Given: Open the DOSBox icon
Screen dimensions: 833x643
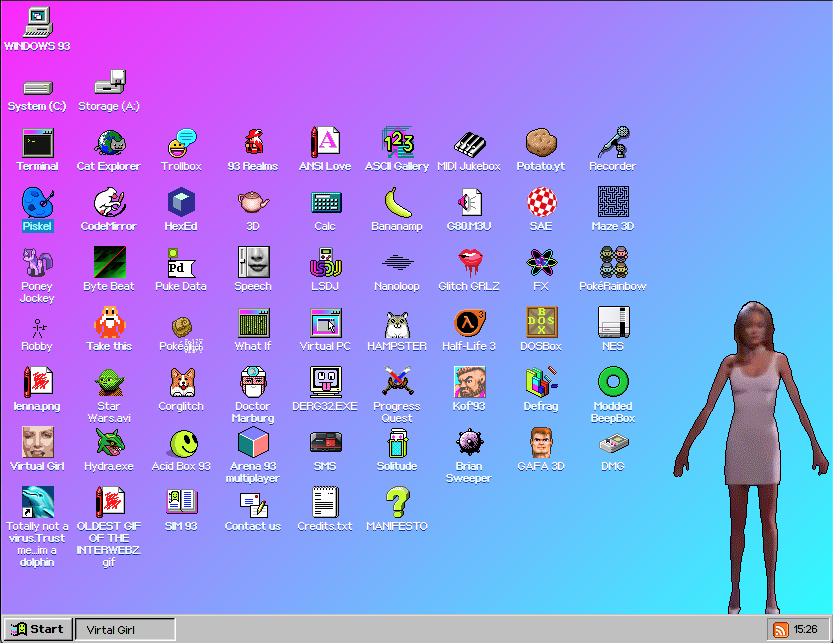Looking at the screenshot, I should pyautogui.click(x=541, y=324).
